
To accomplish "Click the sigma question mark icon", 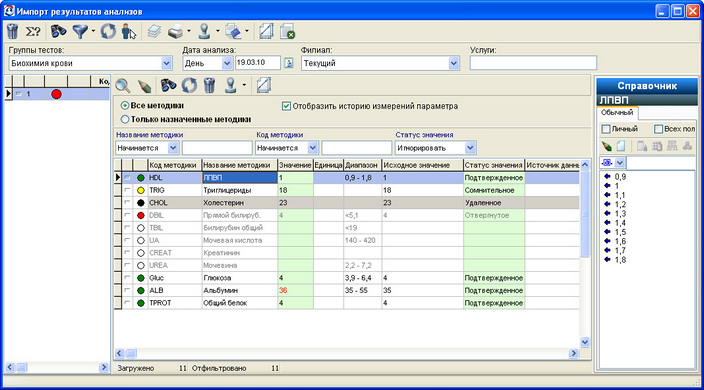I will (33, 31).
